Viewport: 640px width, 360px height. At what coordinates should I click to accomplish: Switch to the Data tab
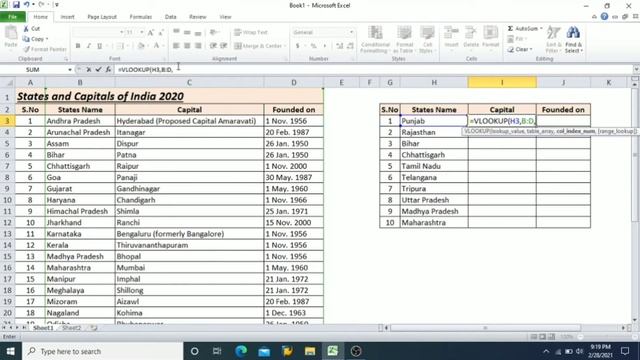(x=171, y=17)
